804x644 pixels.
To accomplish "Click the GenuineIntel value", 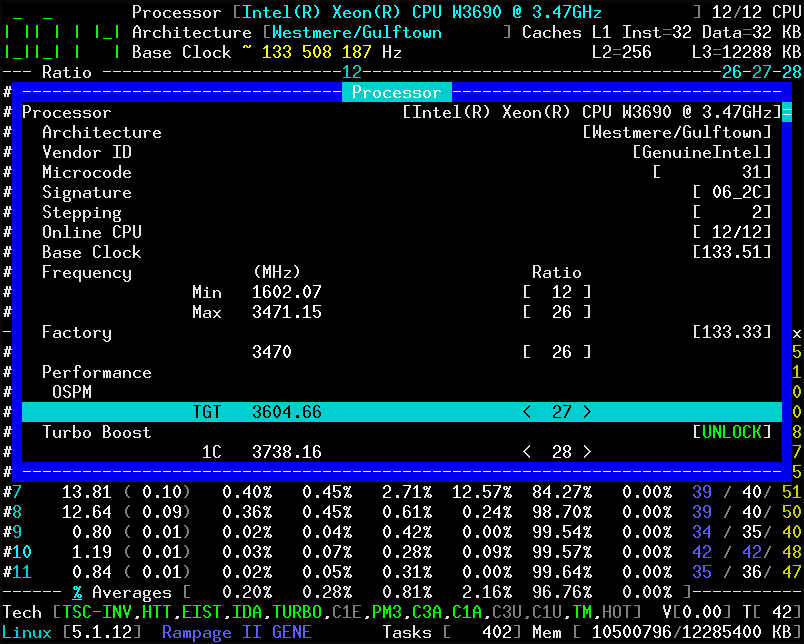I will [701, 152].
